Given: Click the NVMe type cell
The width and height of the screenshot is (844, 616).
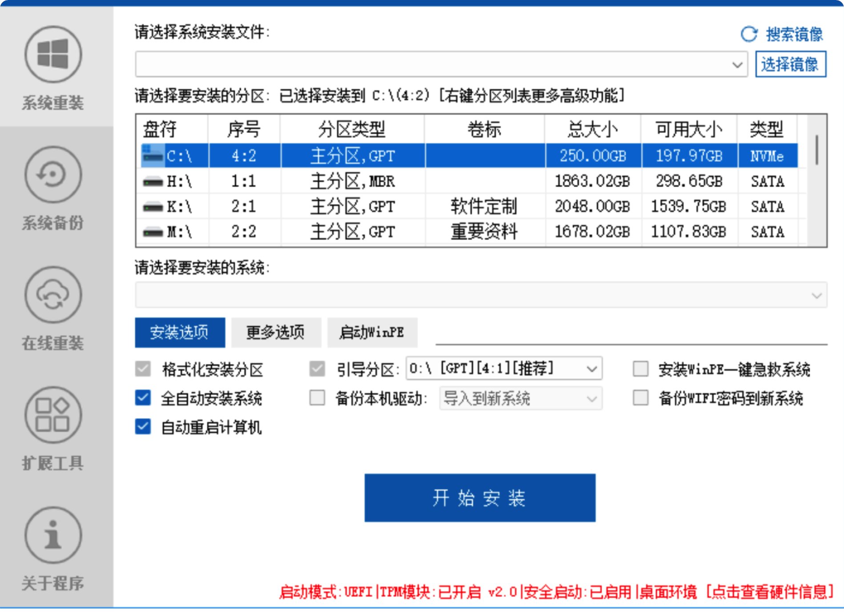Looking at the screenshot, I should [x=767, y=156].
